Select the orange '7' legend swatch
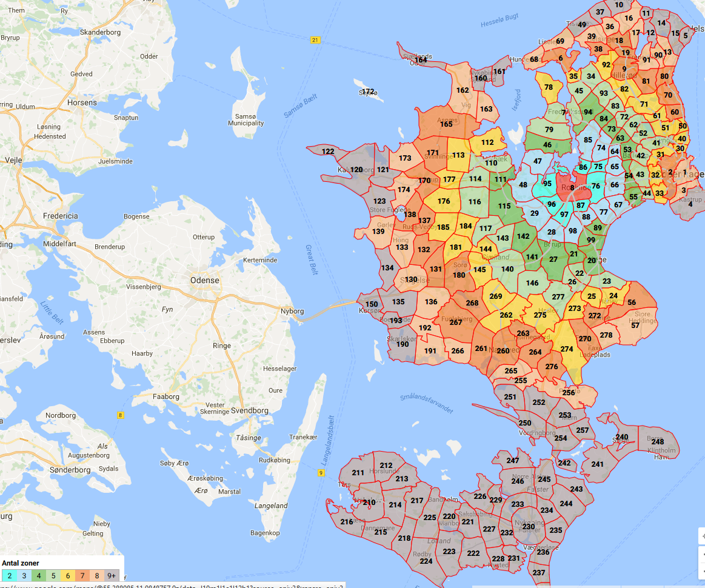 point(82,575)
